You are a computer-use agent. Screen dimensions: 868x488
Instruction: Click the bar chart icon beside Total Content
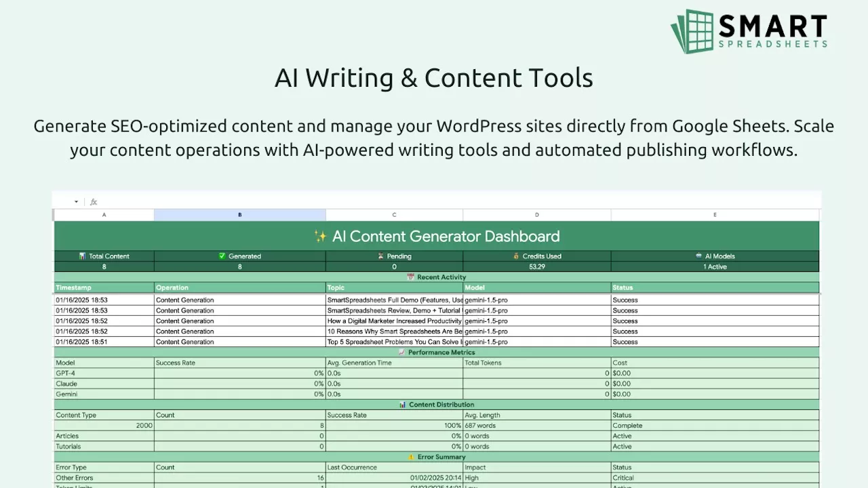(82, 256)
